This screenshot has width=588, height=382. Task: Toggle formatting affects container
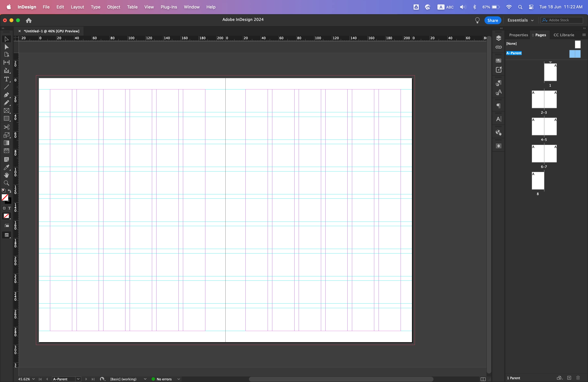click(4, 208)
